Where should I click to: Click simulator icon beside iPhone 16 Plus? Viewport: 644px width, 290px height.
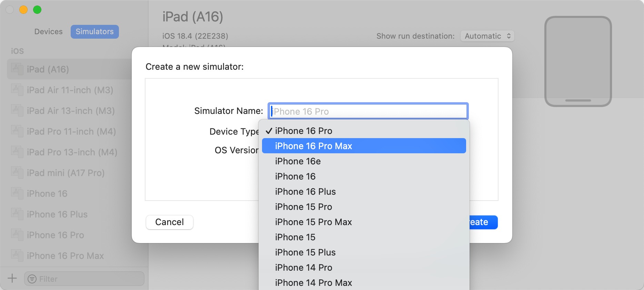tap(17, 214)
